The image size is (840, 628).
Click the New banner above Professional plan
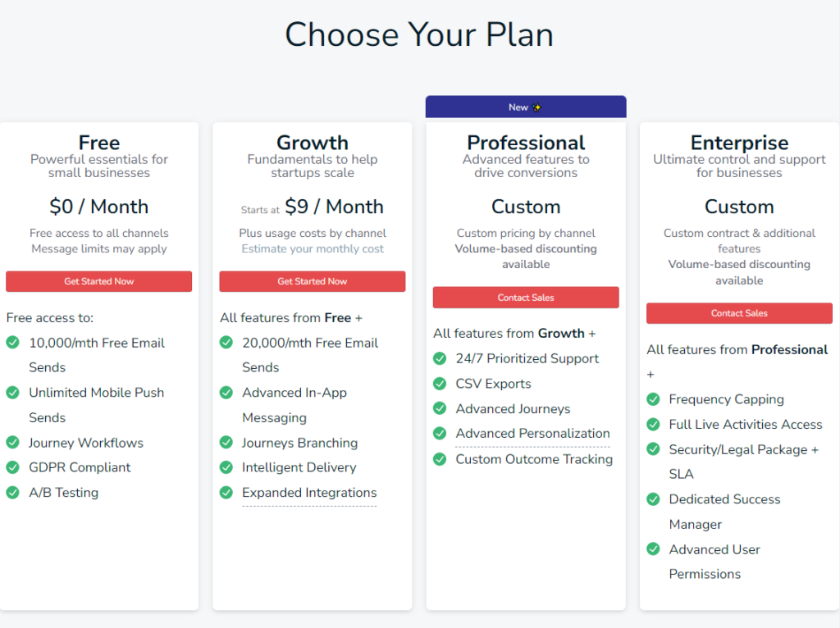click(526, 107)
